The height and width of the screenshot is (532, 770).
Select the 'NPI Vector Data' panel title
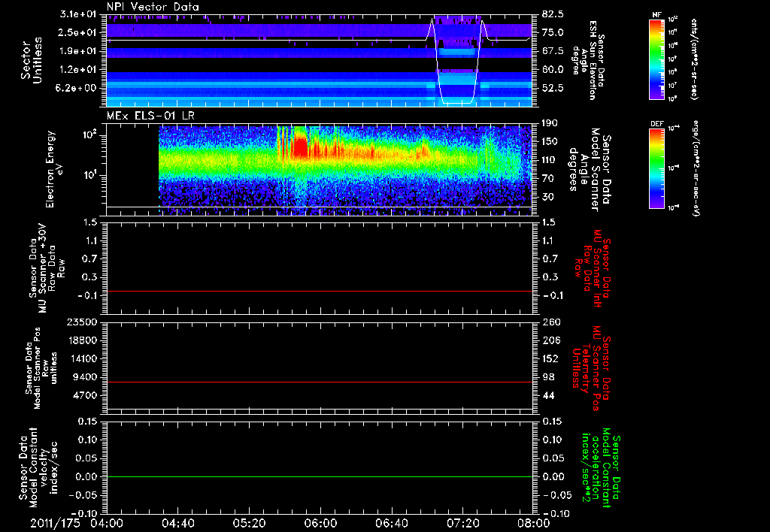[x=153, y=7]
